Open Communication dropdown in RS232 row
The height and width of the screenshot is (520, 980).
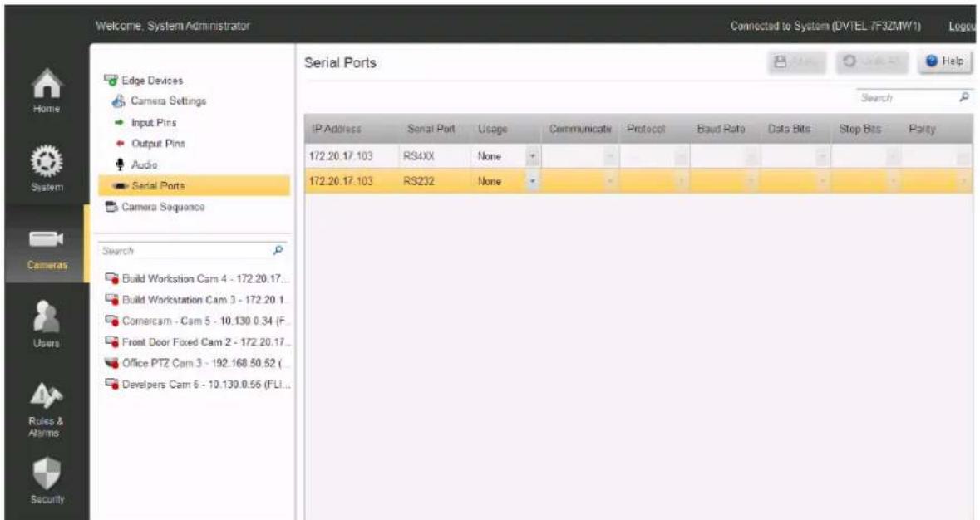click(x=610, y=181)
